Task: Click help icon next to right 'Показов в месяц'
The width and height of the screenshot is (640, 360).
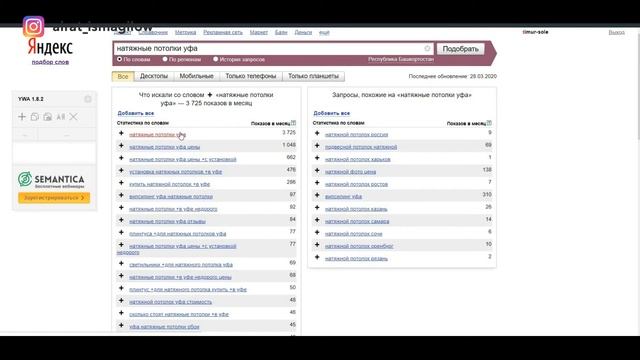Action: point(489,122)
